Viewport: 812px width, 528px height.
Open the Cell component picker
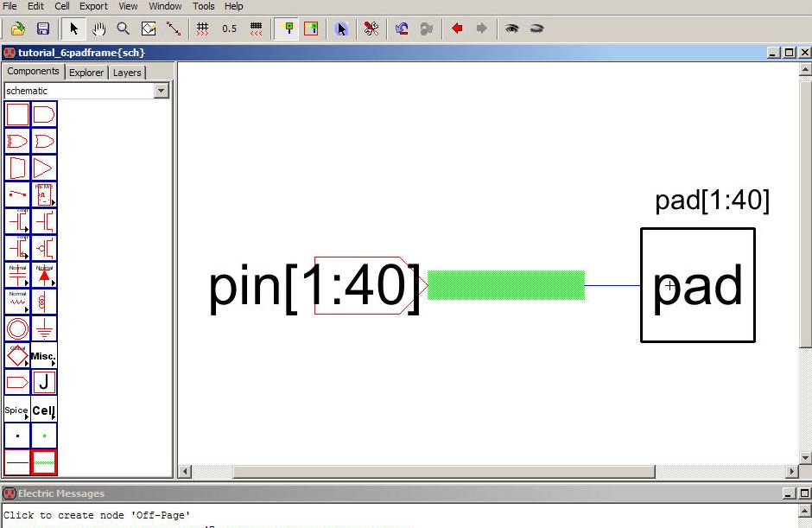click(x=44, y=410)
